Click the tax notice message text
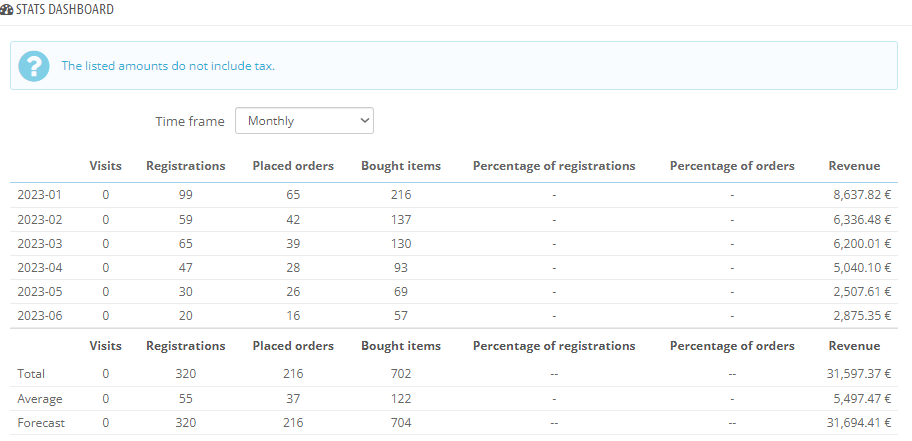This screenshot has width=912, height=441. pos(168,66)
